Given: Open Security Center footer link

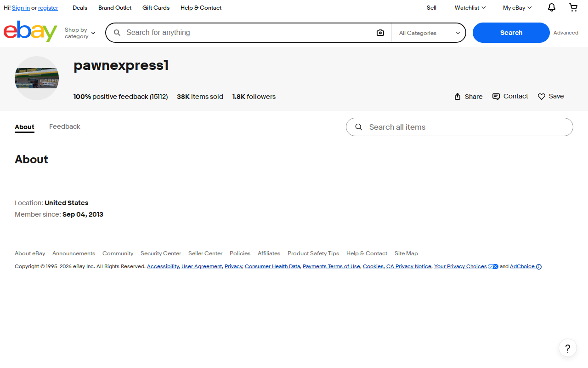Looking at the screenshot, I should click(x=161, y=253).
